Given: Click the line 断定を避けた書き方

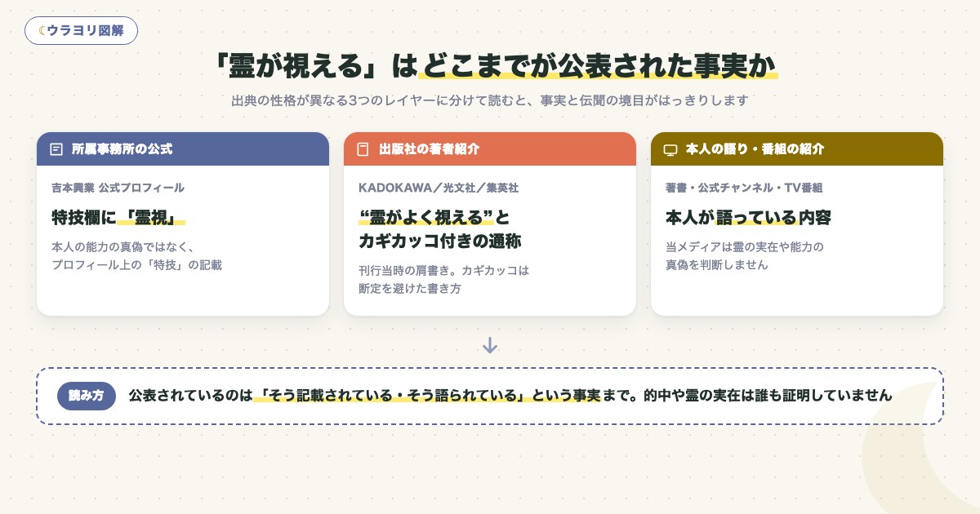Looking at the screenshot, I should (x=409, y=289).
